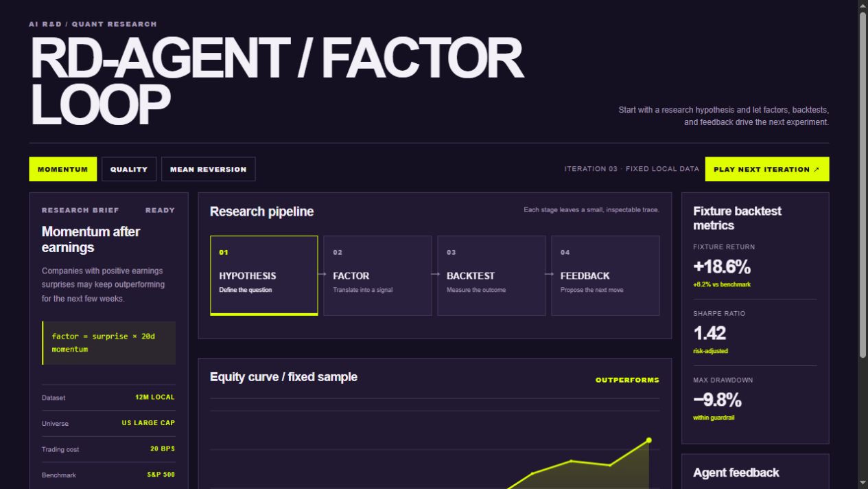Click the 'Equity curve / fixed sample' heading
This screenshot has height=489, width=868.
[283, 377]
